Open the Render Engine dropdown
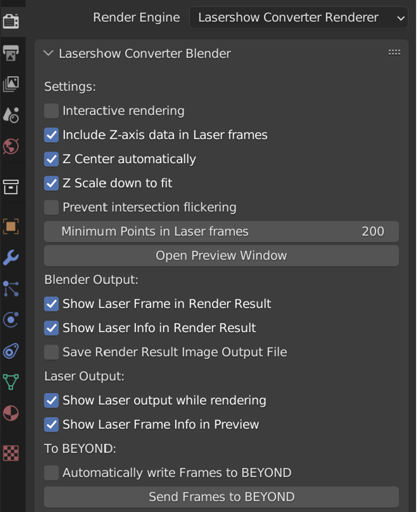420x512 pixels. [x=299, y=18]
